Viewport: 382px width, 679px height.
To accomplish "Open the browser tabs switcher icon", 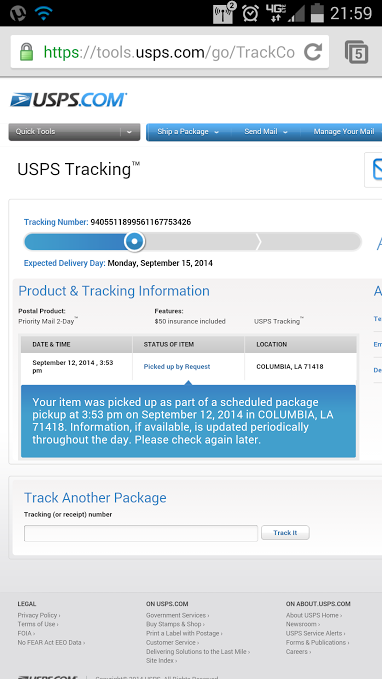I will pyautogui.click(x=356, y=52).
